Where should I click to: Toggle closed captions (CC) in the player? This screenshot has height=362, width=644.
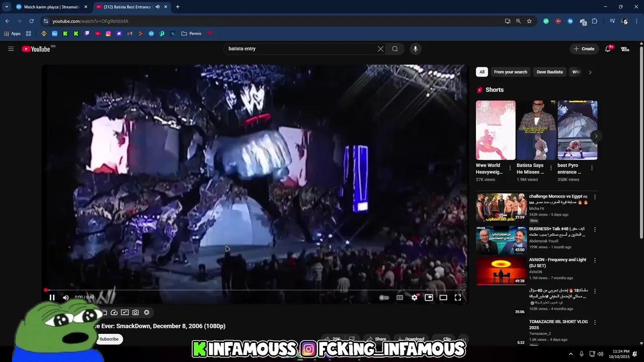[x=399, y=298]
